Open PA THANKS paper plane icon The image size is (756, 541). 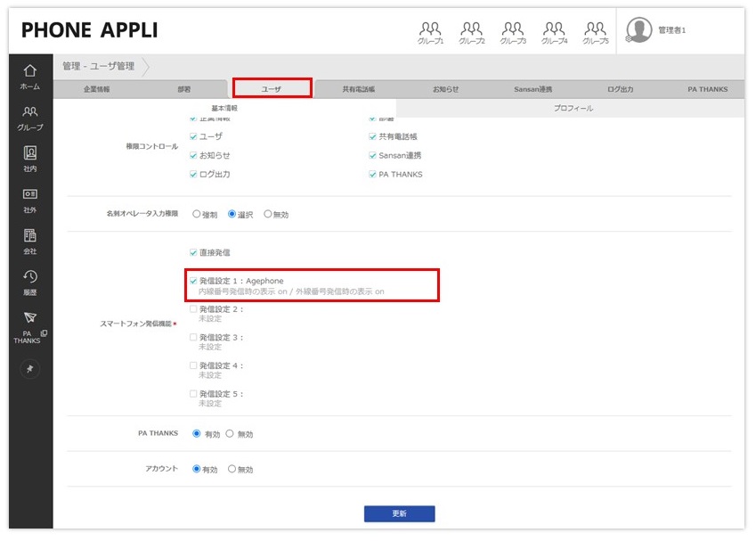pyautogui.click(x=29, y=318)
